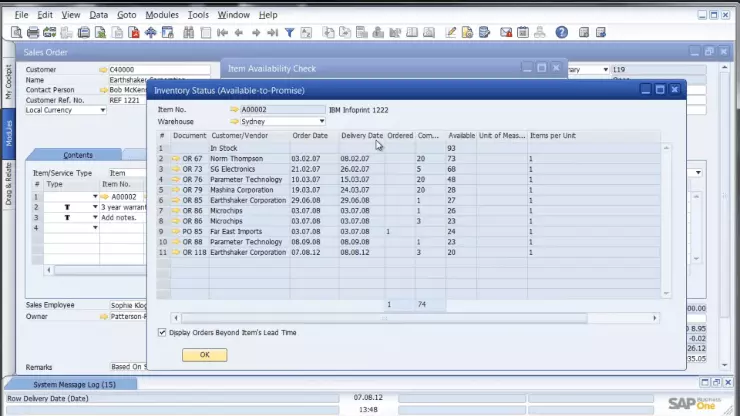
Task: Open the dropdown left of field 119
Action: click(x=605, y=69)
